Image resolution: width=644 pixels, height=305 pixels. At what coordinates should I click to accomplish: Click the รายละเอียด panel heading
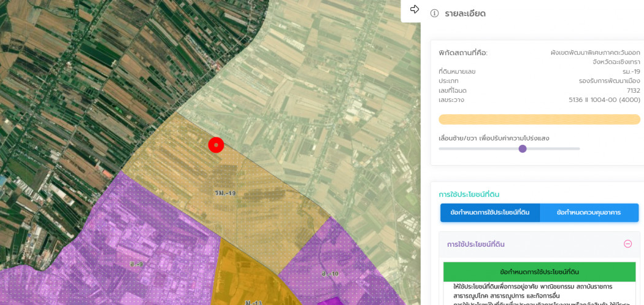tap(466, 14)
